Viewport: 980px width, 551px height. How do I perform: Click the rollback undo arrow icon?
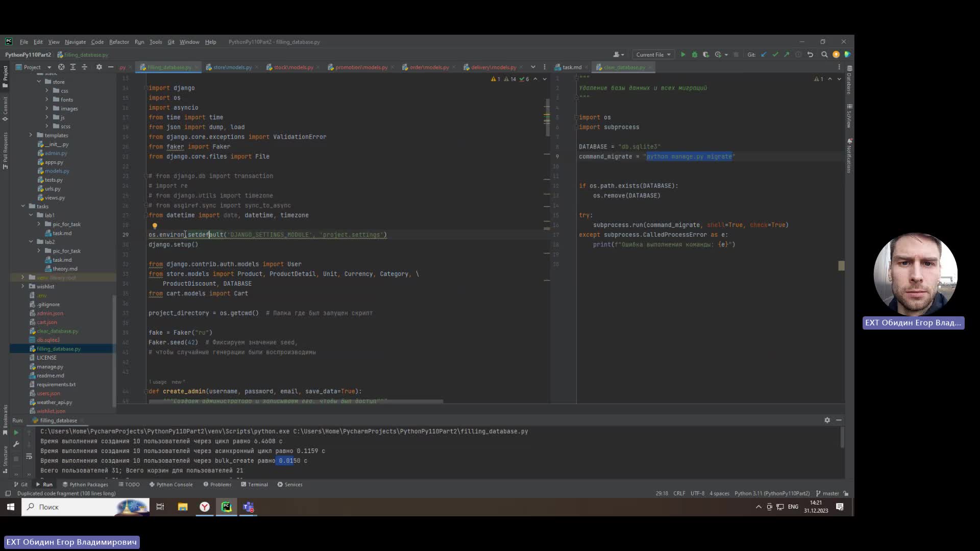pyautogui.click(x=810, y=55)
